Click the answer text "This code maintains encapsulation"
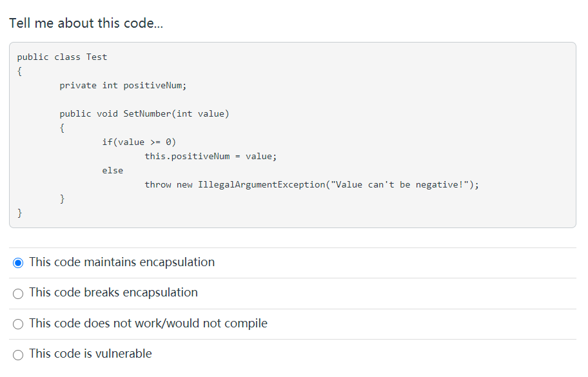 (121, 262)
